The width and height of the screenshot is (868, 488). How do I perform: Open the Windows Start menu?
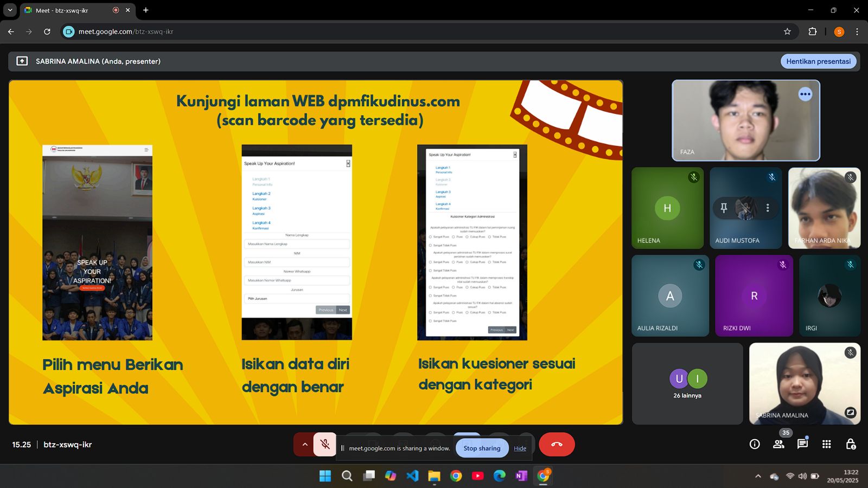[325, 476]
